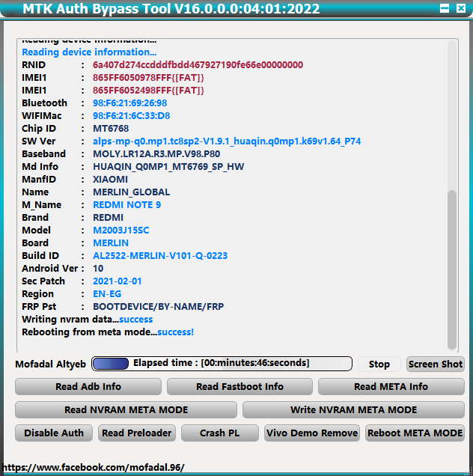473x476 pixels.
Task: Click the M_Name value REDMI NOTE 9
Action: 127,205
